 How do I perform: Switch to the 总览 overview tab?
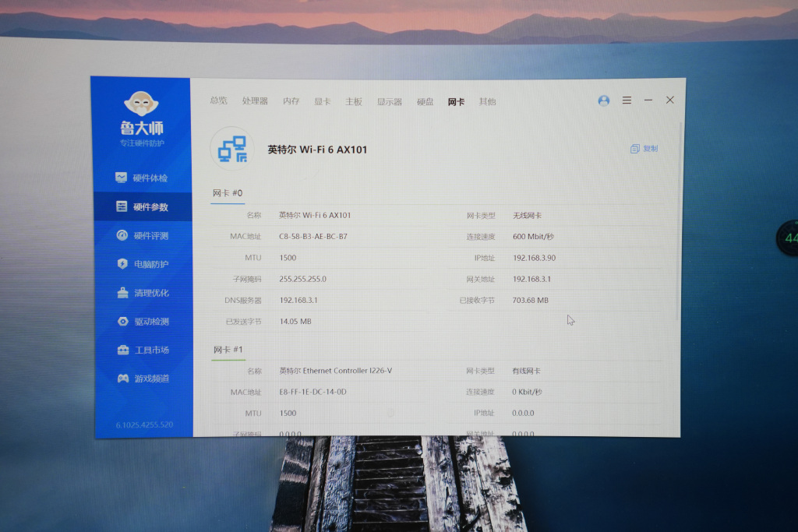tap(219, 100)
